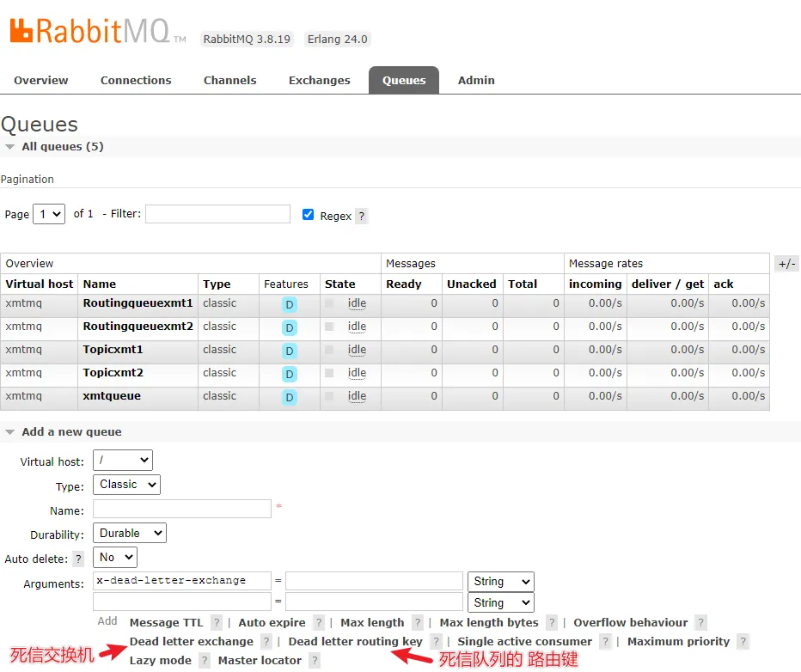Open help icon beside Dead letter exchange
Screen dimensions: 801x672
266,641
